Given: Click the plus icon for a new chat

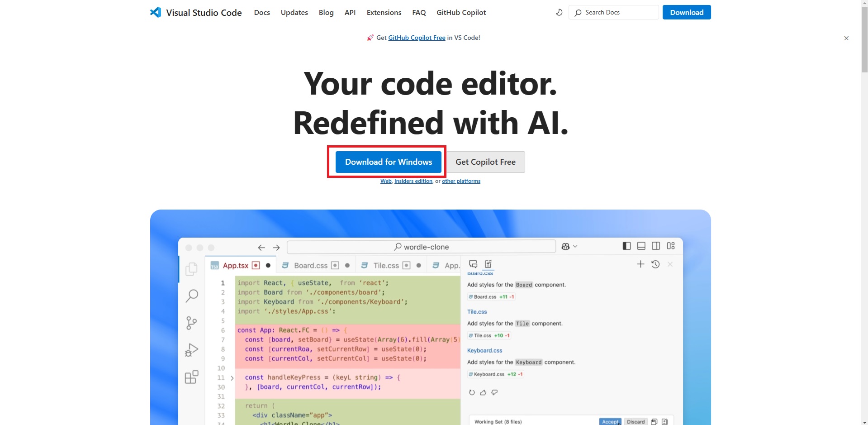Looking at the screenshot, I should (640, 264).
